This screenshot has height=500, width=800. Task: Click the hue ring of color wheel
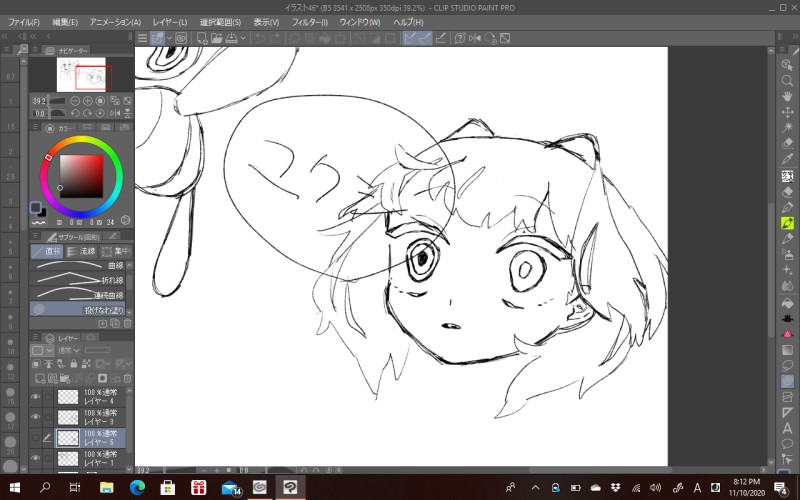(82, 140)
